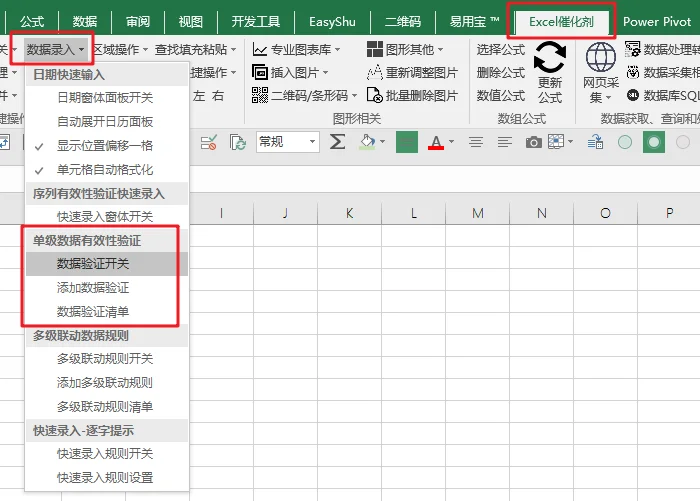
Task: Toggle 显示位置偏移一格 checked option
Action: pos(107,146)
